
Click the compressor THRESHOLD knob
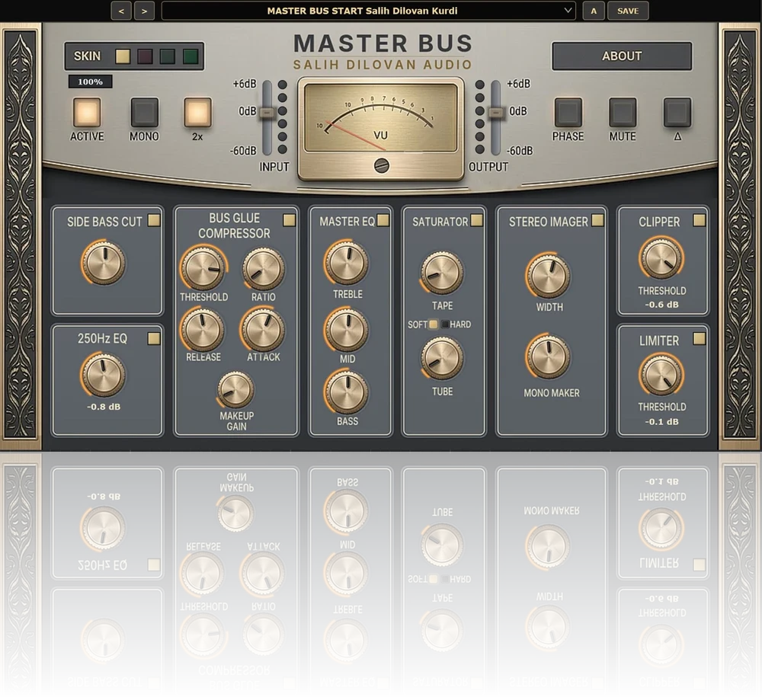pos(203,268)
